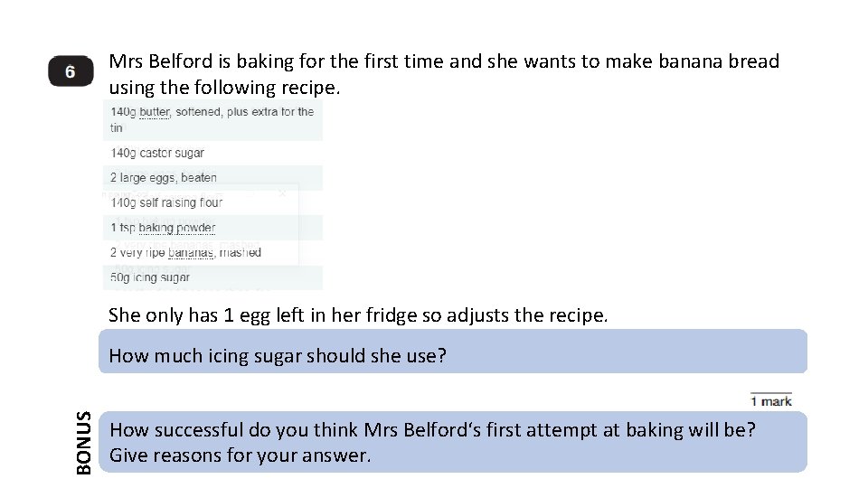
Task: Click the 'She only has 1 egg' sentence
Action: point(358,315)
